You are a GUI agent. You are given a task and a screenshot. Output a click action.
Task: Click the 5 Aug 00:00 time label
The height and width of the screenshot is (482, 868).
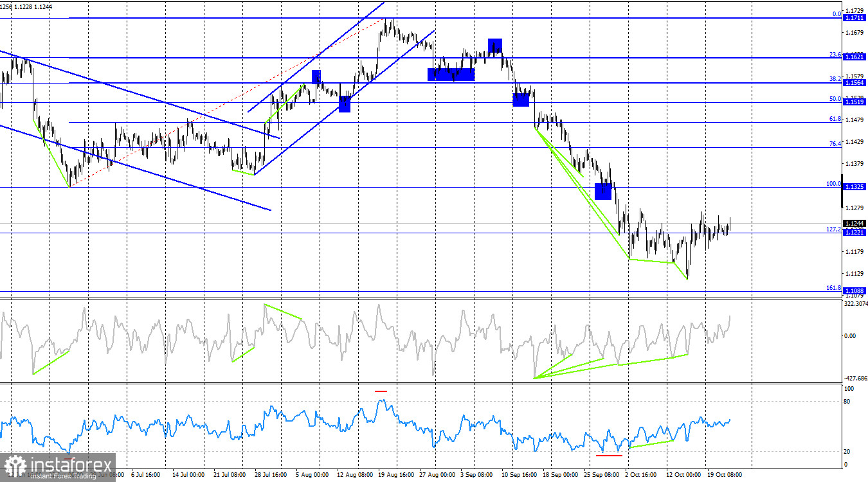(312, 475)
